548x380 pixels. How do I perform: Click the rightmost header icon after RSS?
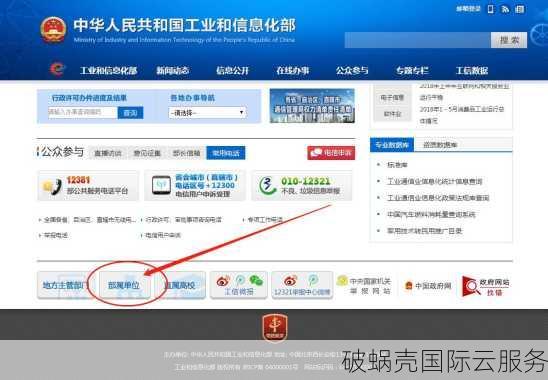[x=520, y=9]
